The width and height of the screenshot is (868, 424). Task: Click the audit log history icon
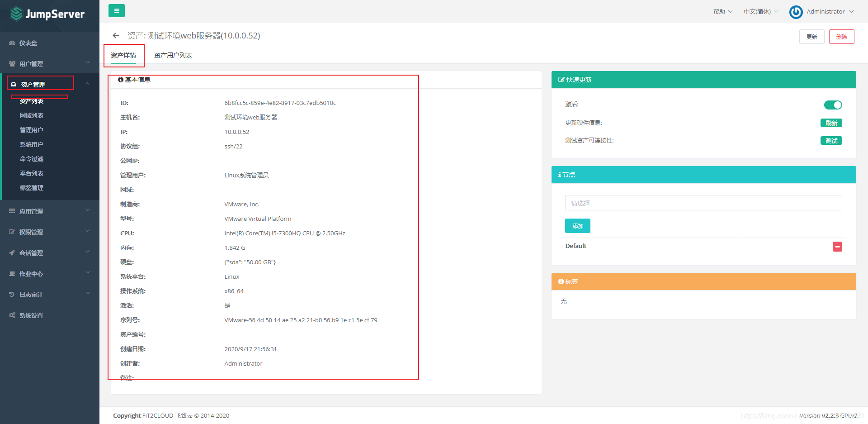(12, 295)
